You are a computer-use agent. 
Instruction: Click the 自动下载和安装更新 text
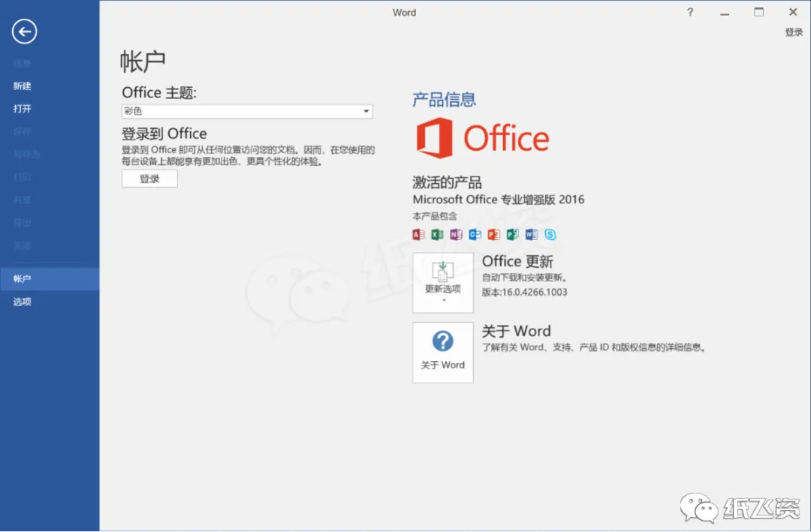tap(525, 278)
